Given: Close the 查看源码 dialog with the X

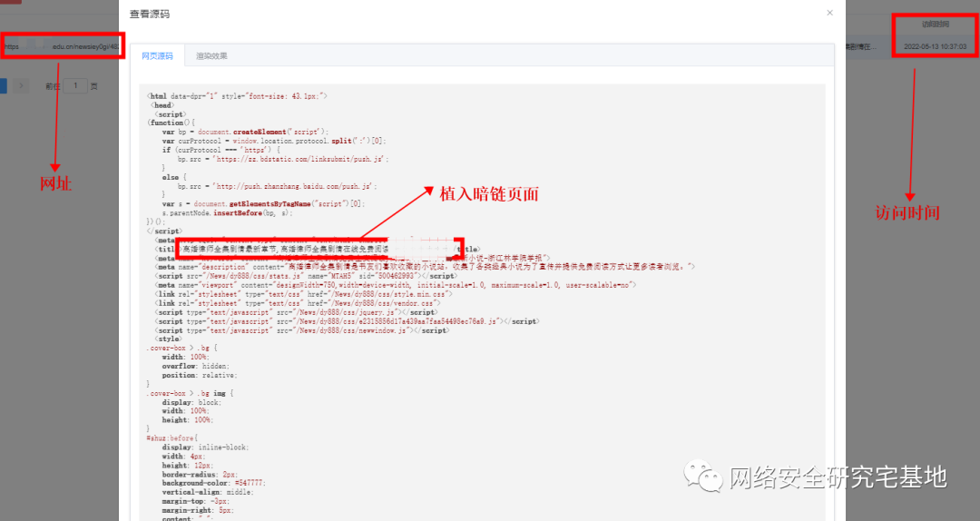Looking at the screenshot, I should [x=828, y=13].
